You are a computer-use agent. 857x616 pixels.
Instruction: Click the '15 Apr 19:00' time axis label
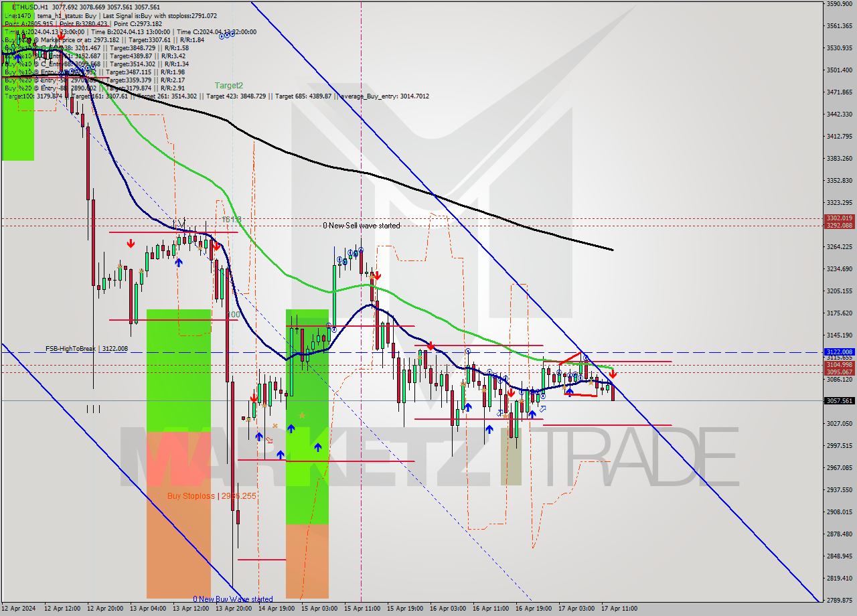click(x=405, y=609)
